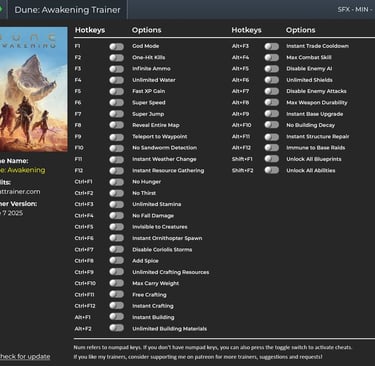The image size is (375, 366).
Task: Enable No Thirst toggle
Action: coord(116,193)
